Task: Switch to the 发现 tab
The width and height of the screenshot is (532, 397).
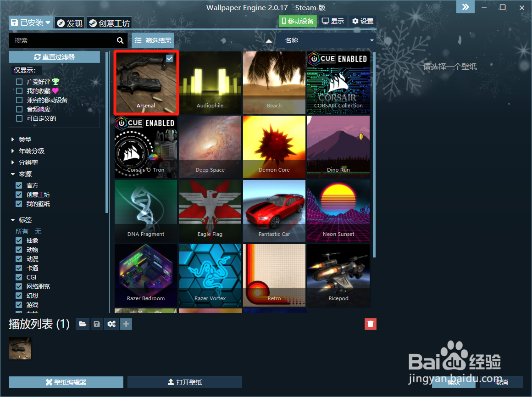Action: (x=70, y=23)
